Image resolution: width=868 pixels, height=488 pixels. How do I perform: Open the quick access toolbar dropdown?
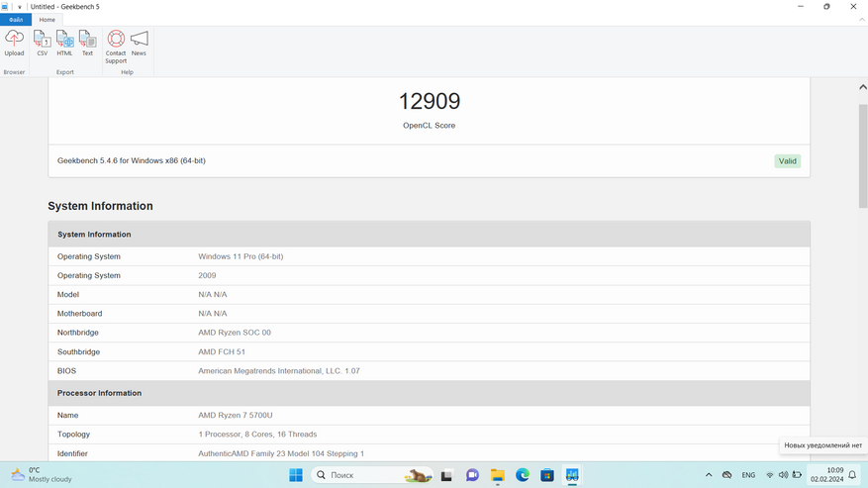20,7
